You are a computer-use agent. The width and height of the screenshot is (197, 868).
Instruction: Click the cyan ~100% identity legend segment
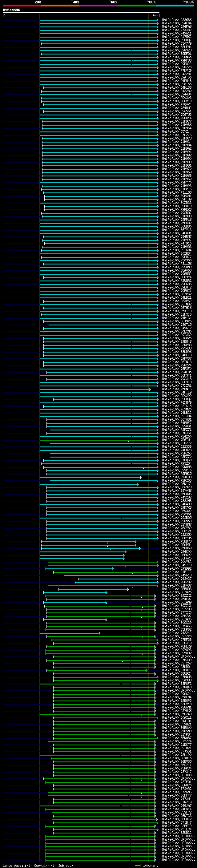(175, 6)
